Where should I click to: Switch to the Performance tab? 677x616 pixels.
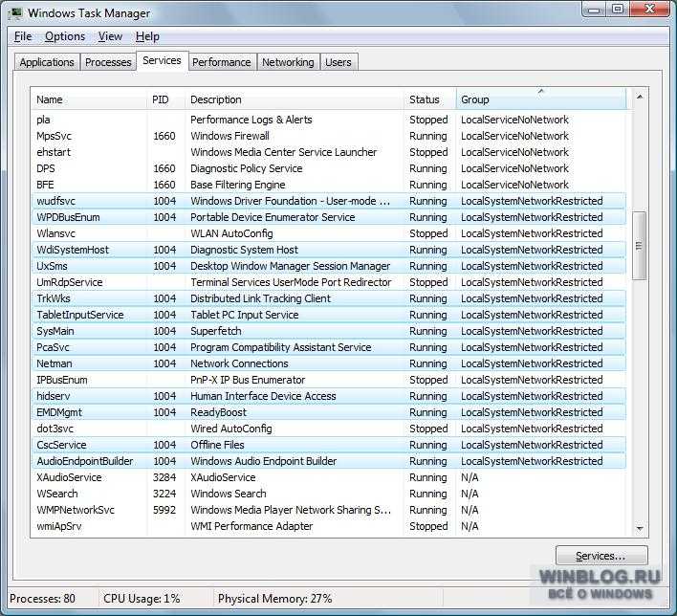coord(222,62)
